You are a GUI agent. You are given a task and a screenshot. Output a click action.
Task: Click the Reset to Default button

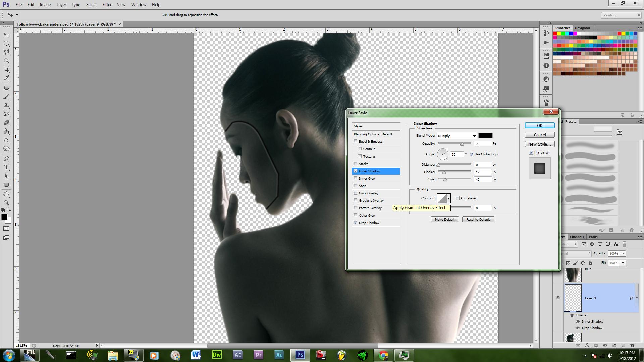[x=478, y=219]
